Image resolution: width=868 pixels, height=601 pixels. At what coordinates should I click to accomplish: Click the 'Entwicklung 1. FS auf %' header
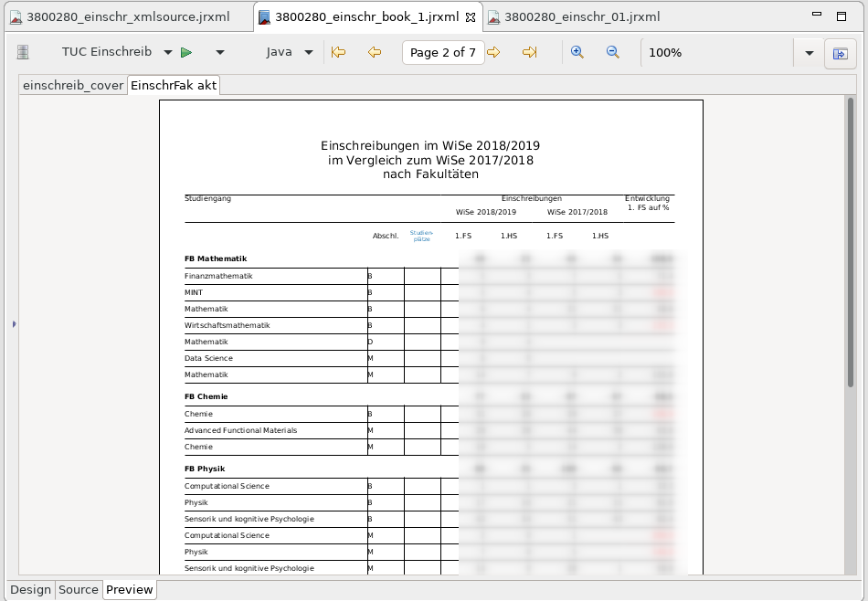[648, 203]
